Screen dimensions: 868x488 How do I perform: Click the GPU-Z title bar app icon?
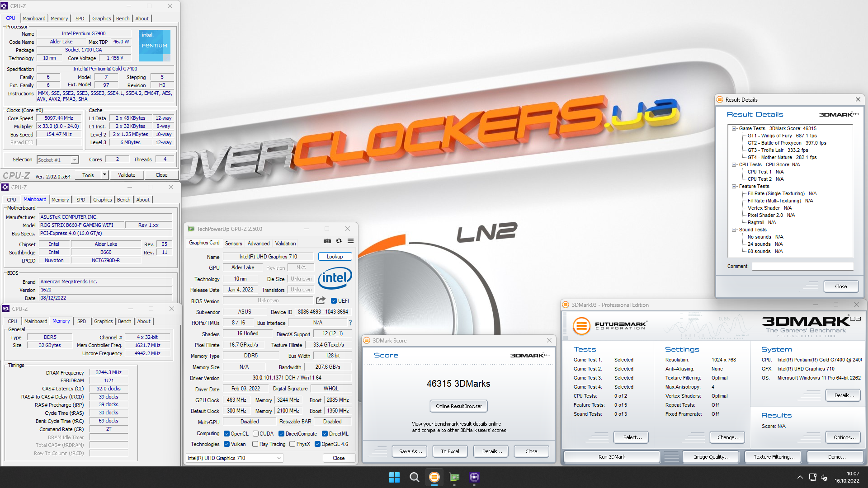pyautogui.click(x=191, y=229)
